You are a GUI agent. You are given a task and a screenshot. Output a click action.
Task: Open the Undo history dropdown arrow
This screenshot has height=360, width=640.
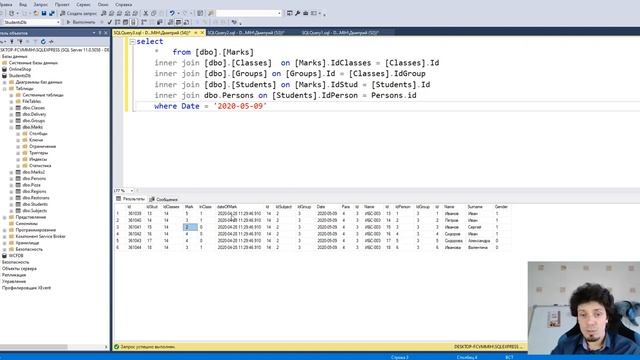(178, 13)
